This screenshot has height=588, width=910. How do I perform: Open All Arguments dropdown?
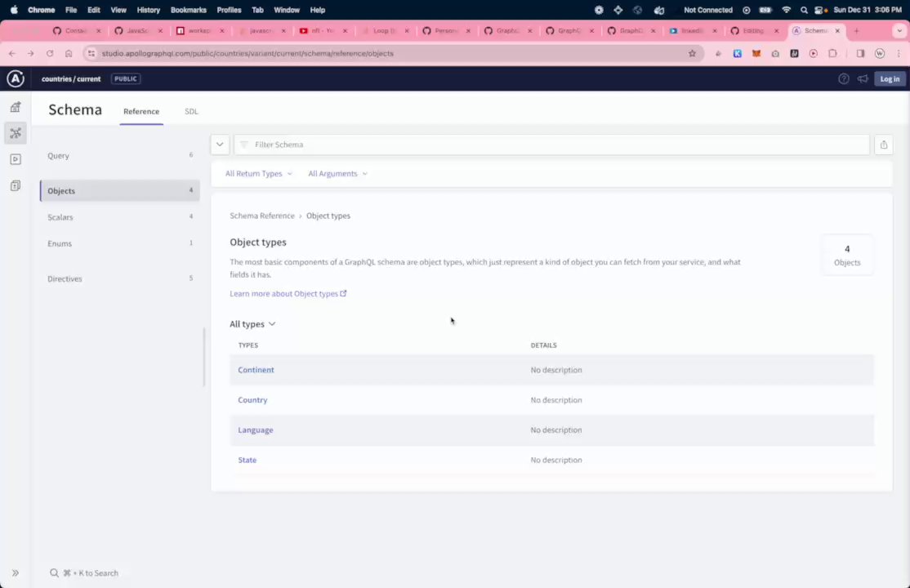[x=337, y=174]
